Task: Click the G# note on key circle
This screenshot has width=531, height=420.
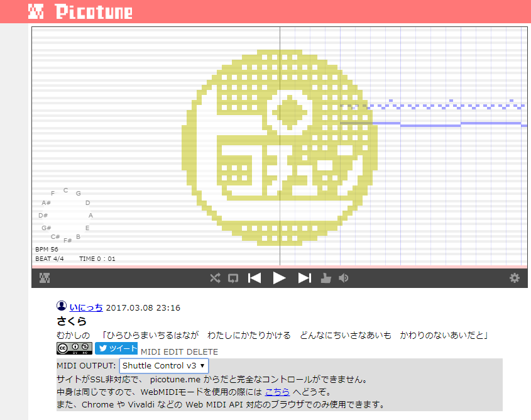Action: (46, 228)
